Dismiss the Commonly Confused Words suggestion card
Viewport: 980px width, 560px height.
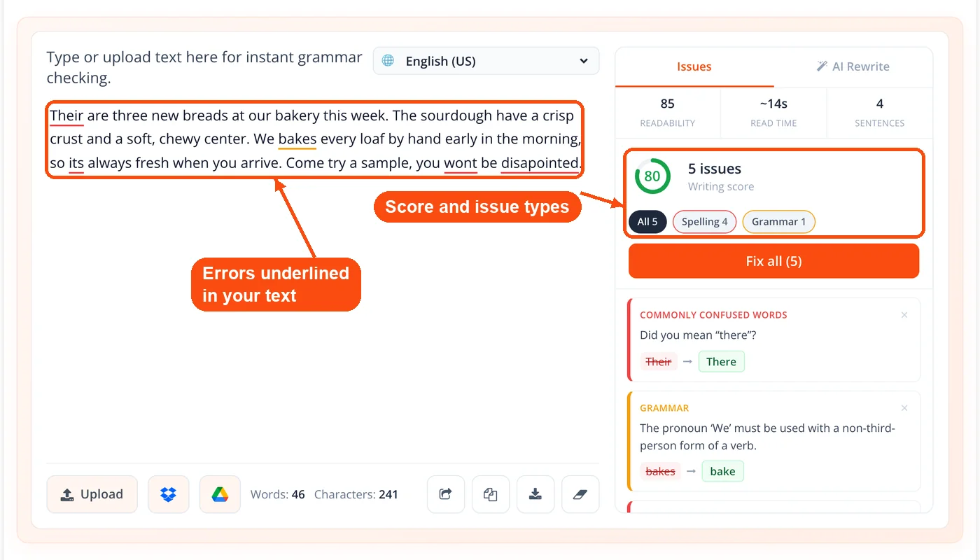point(904,315)
